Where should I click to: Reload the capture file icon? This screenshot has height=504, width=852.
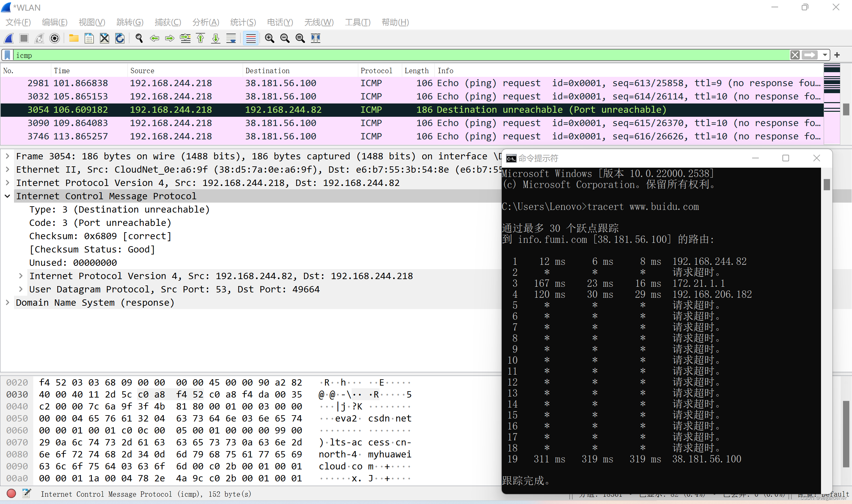point(120,38)
